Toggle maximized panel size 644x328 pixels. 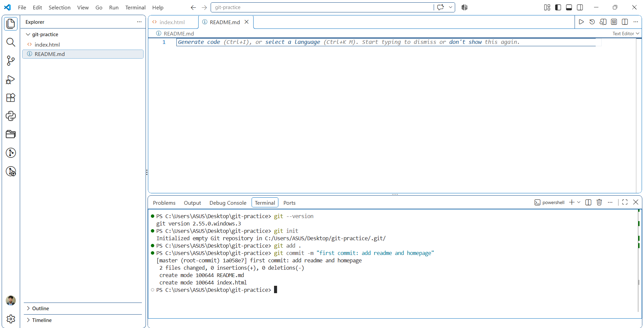point(625,202)
